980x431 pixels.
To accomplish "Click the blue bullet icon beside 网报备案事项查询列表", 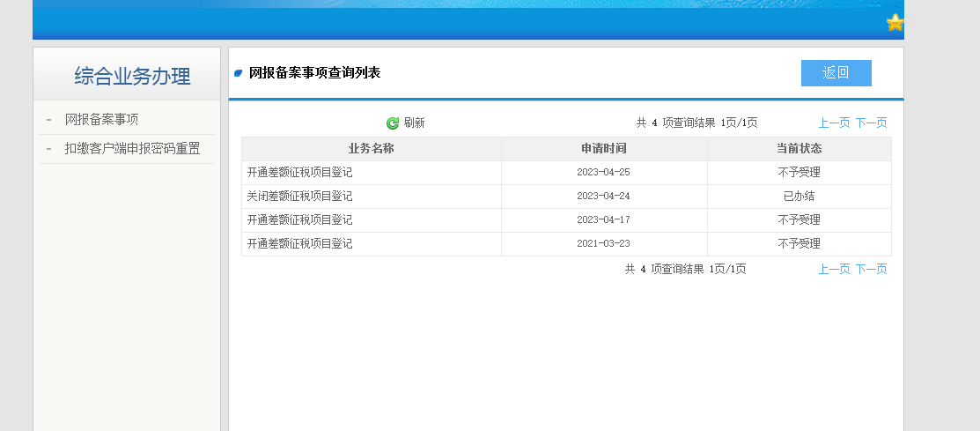I will coord(238,73).
